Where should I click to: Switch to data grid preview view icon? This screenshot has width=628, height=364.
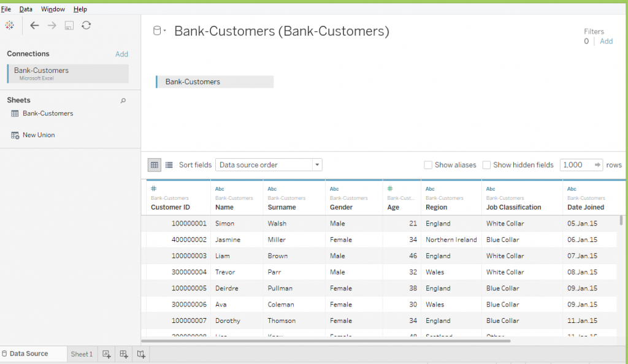[x=155, y=165]
